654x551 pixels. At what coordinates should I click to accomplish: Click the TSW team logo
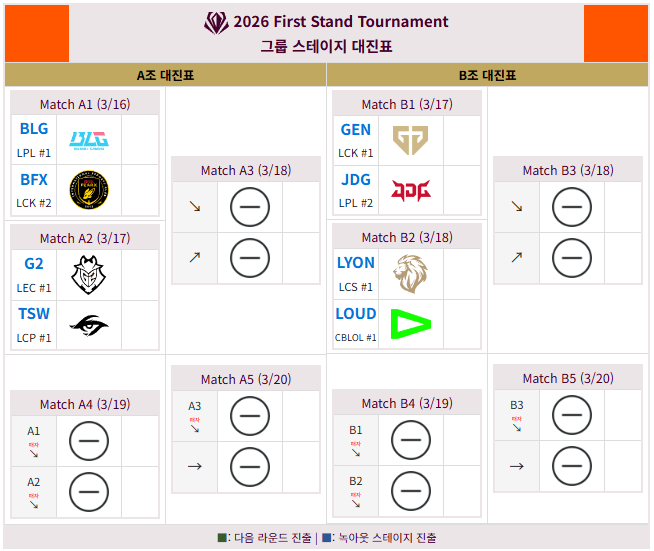coord(89,325)
